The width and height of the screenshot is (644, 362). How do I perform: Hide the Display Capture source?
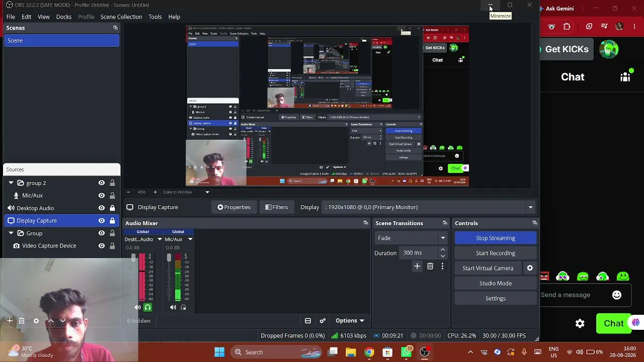pos(102,221)
